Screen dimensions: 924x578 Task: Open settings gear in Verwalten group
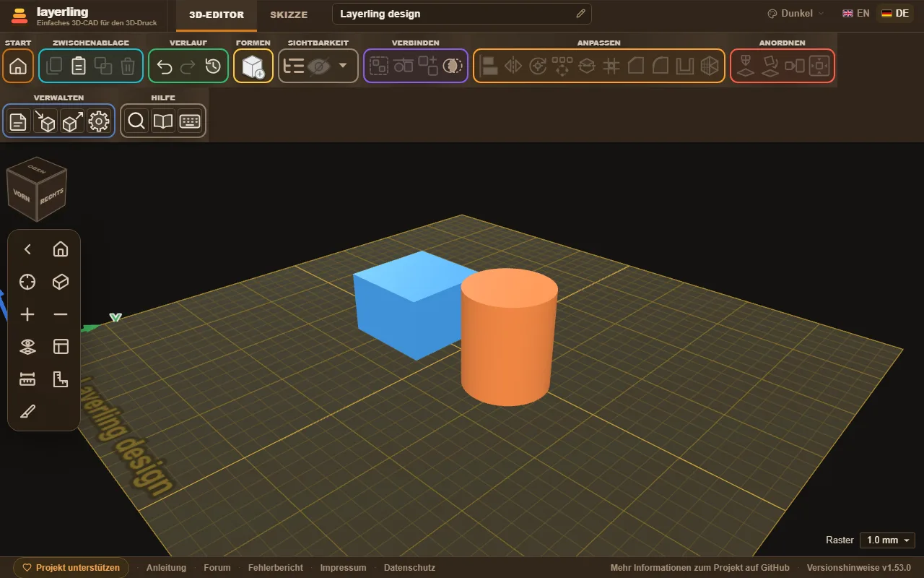click(99, 121)
